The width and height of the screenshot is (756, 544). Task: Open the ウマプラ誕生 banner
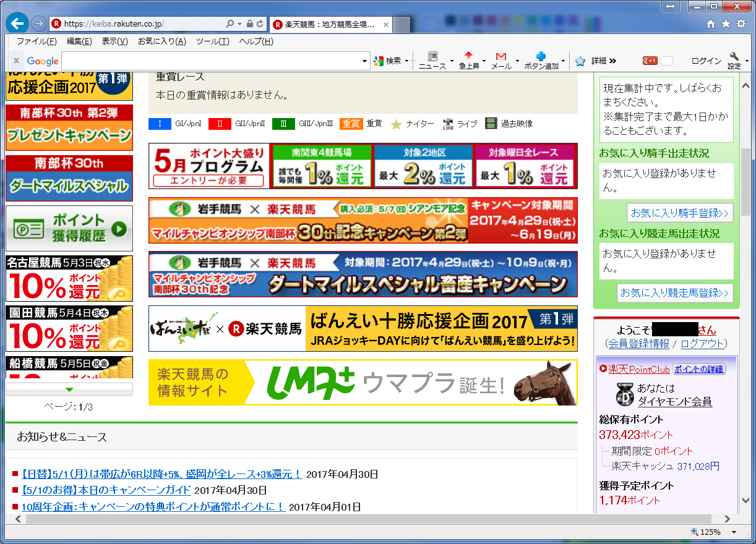pos(363,383)
